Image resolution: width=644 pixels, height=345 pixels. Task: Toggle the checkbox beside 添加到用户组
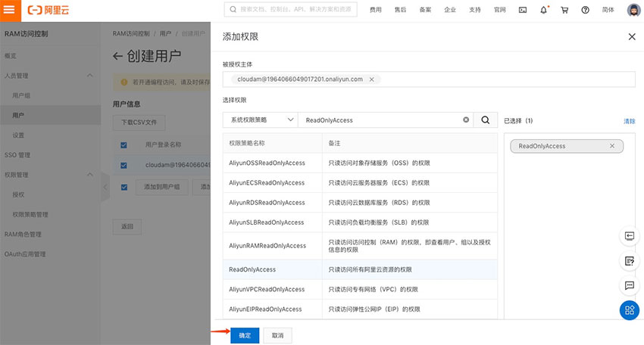(123, 187)
